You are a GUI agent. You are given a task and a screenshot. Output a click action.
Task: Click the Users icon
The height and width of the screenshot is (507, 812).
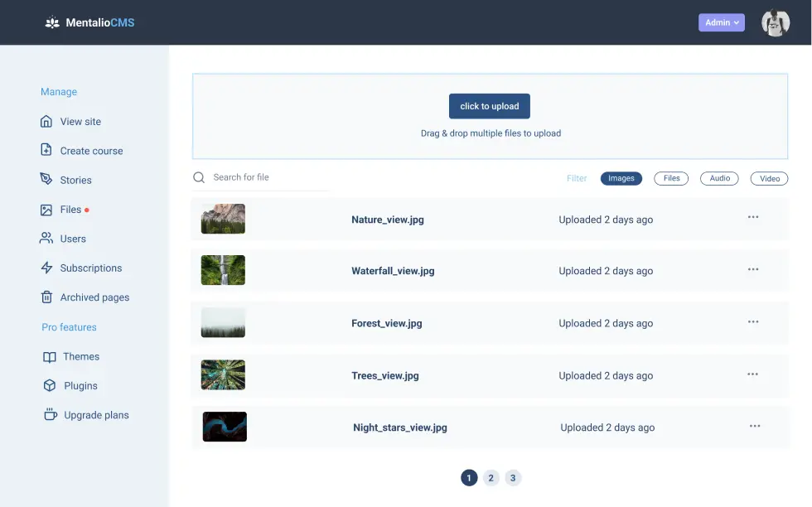pyautogui.click(x=47, y=239)
